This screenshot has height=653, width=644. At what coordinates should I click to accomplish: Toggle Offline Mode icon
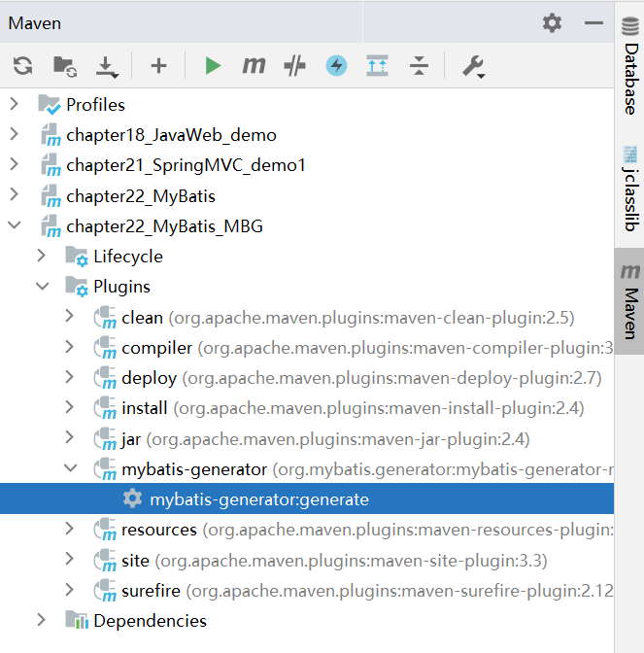click(294, 66)
